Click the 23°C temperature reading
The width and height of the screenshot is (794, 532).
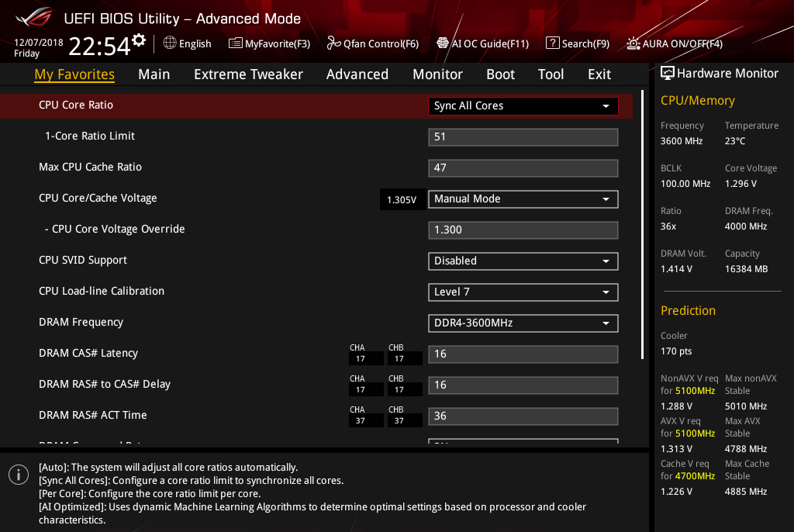tap(735, 141)
